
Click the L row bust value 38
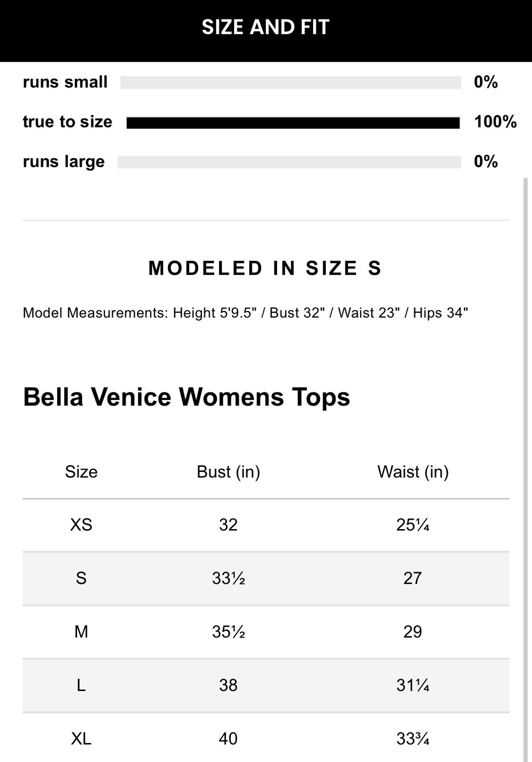click(228, 685)
